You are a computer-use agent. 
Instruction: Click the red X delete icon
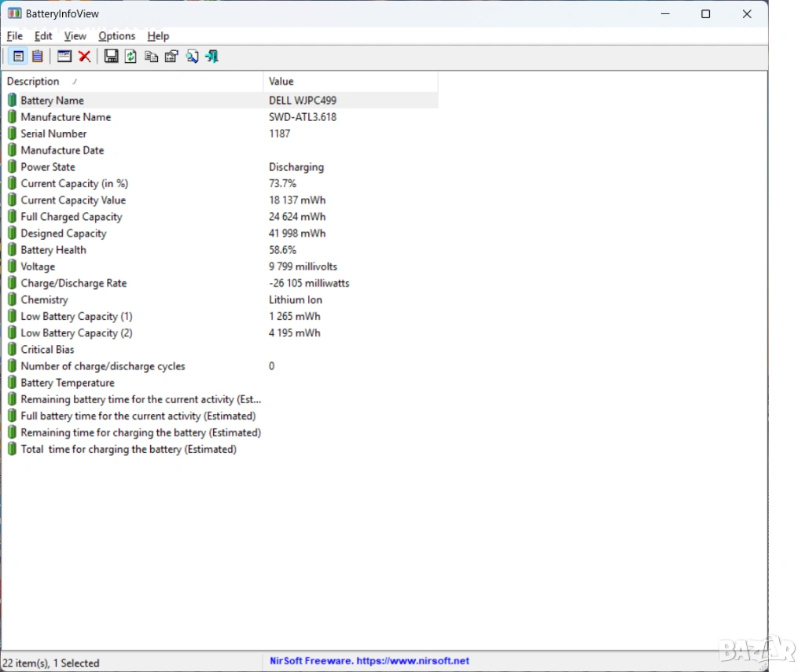[x=84, y=57]
